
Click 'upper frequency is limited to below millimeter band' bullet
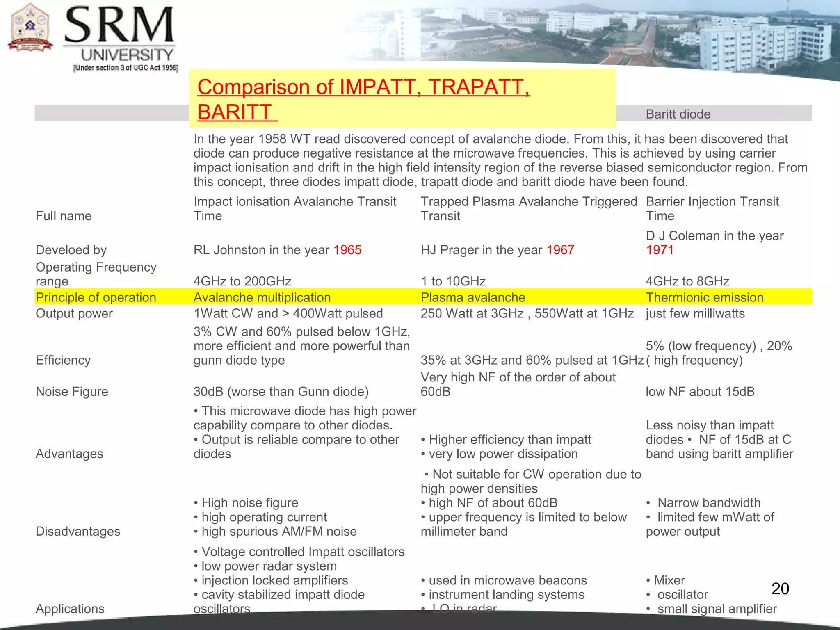coord(524,524)
